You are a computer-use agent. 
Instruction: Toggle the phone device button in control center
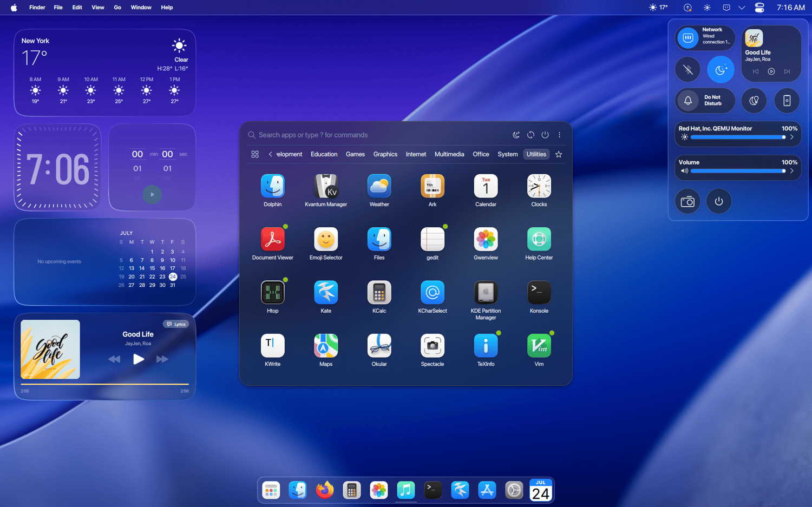coord(787,101)
